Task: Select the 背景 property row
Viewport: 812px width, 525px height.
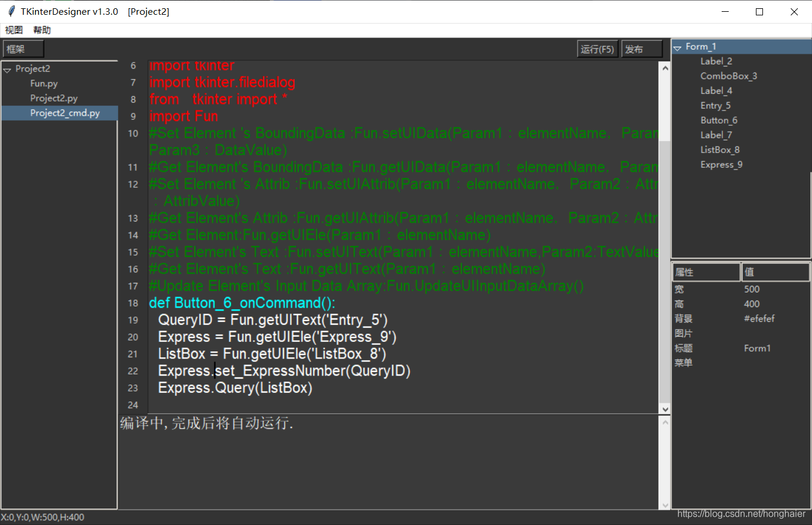Action: pyautogui.click(x=741, y=319)
